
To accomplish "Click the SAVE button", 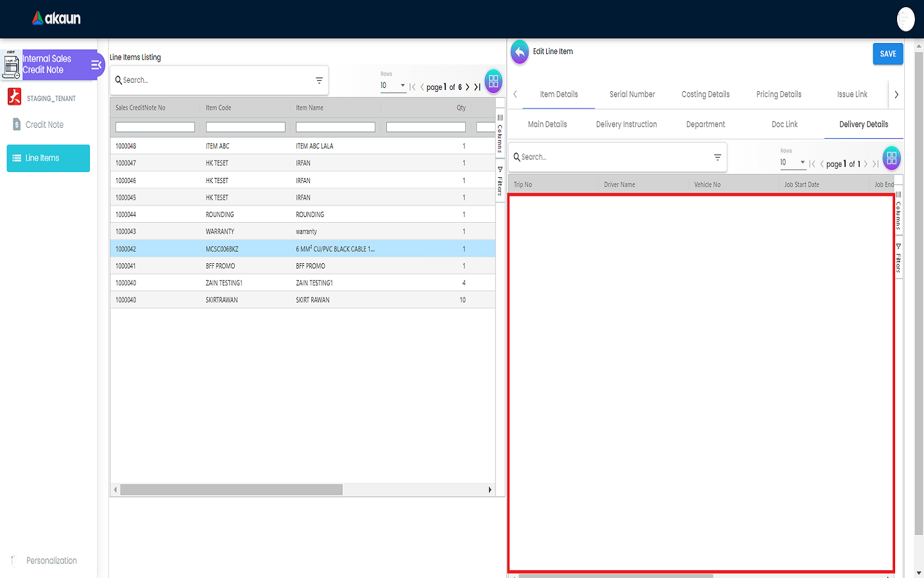I will [887, 54].
